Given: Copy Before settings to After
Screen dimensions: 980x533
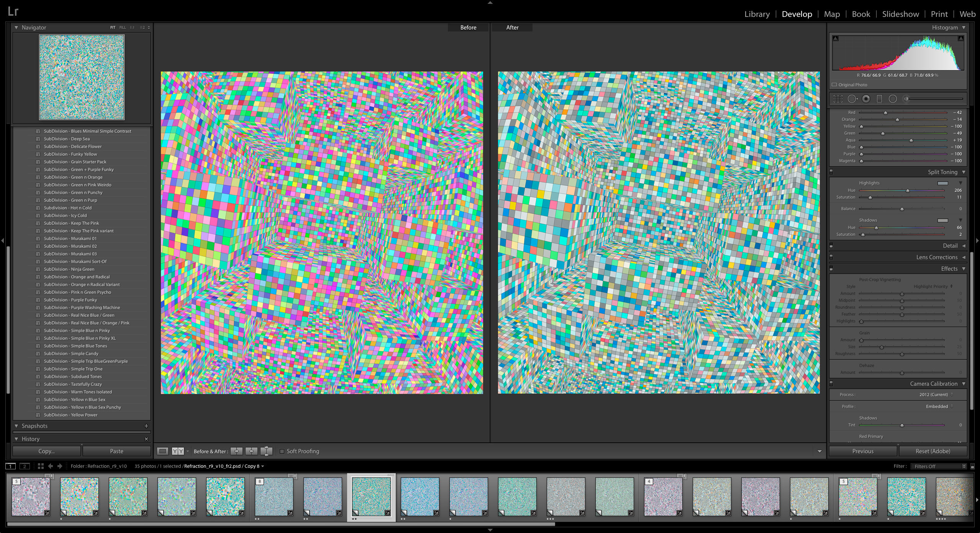Looking at the screenshot, I should pos(237,451).
